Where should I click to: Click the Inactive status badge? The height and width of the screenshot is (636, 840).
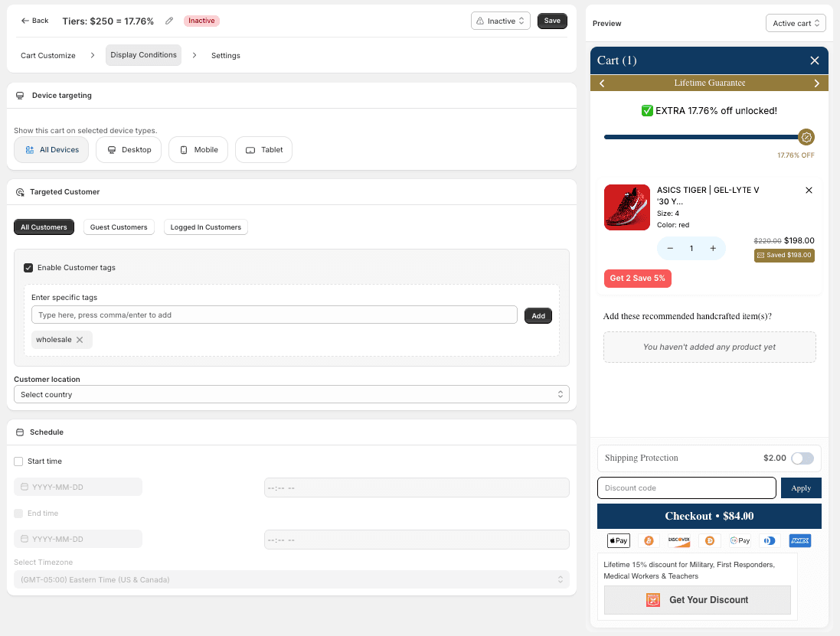(x=201, y=21)
